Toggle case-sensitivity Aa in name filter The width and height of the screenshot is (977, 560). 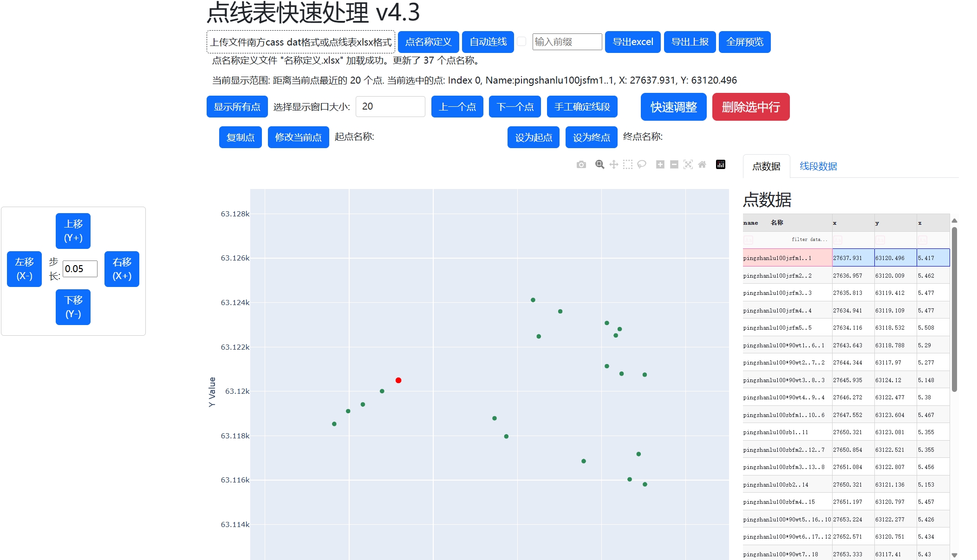(x=748, y=240)
